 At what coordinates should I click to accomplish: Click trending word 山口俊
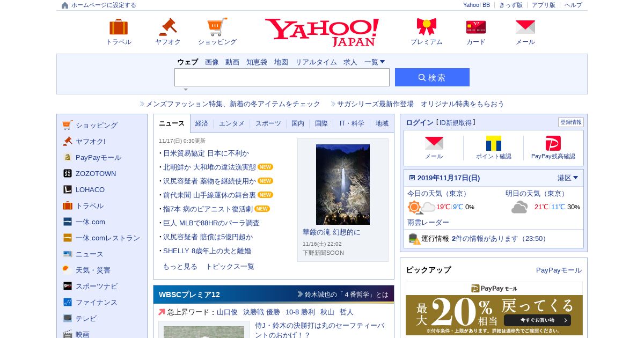coord(227,312)
